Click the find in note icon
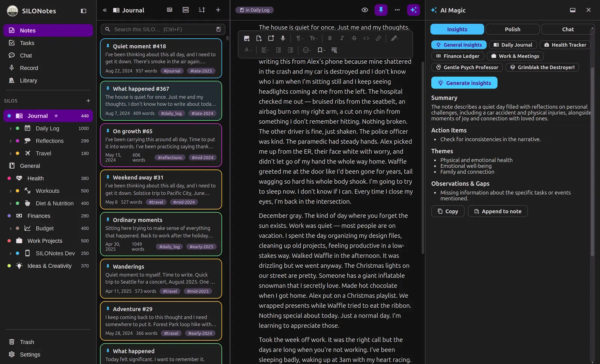Image resolution: width=600 pixels, height=364 pixels. pyautogui.click(x=334, y=50)
